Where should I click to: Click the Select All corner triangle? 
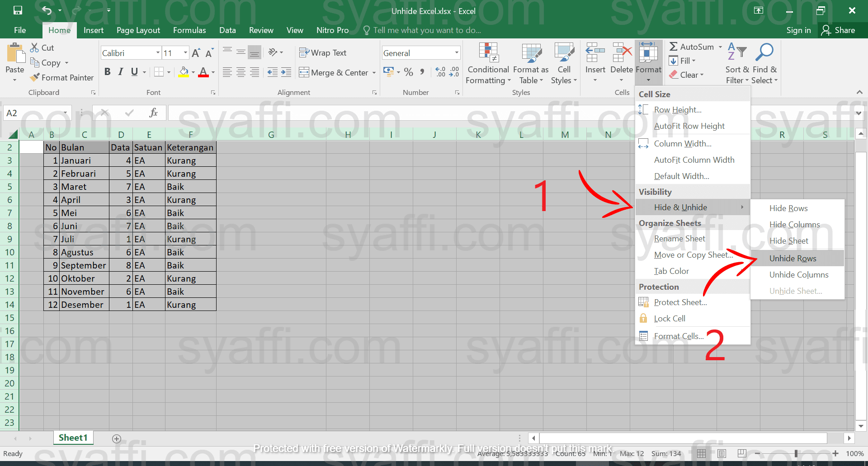click(x=13, y=134)
